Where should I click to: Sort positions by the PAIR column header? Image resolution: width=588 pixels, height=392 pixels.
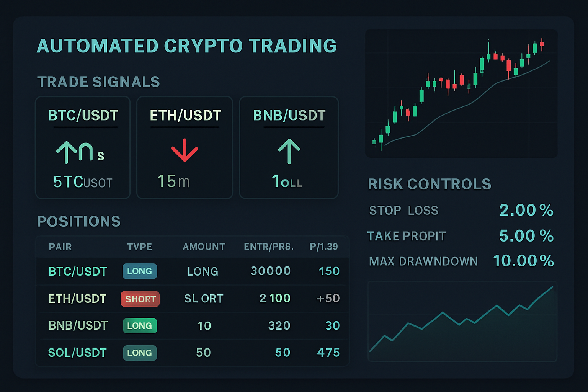(60, 247)
